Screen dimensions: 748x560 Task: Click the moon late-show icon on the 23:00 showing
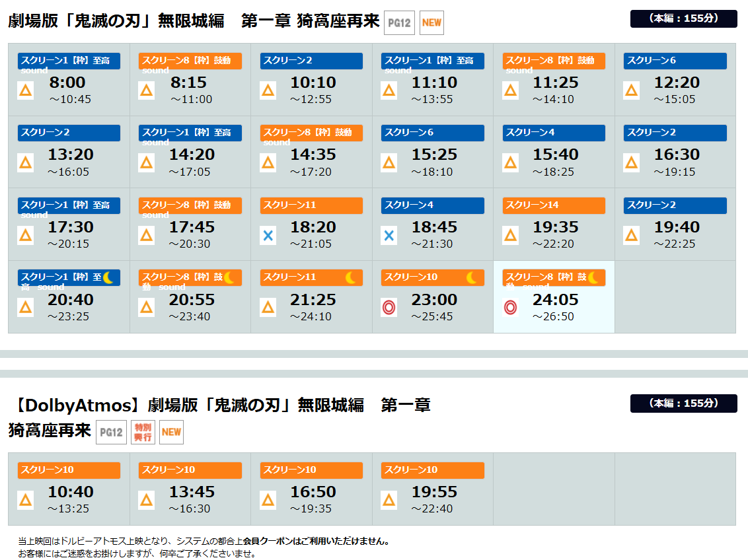click(x=472, y=277)
